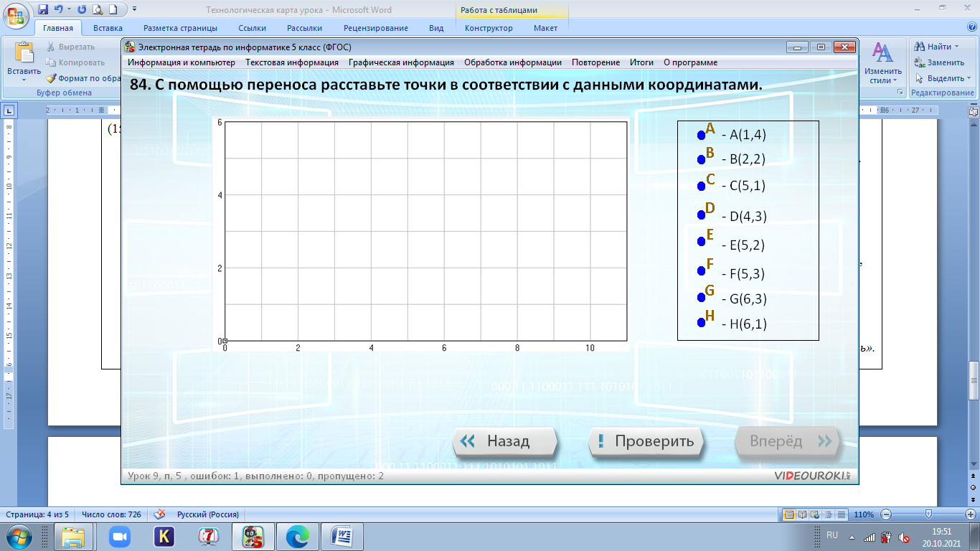Create new document from quick access toolbar
This screenshot has width=980, height=551.
tap(115, 10)
